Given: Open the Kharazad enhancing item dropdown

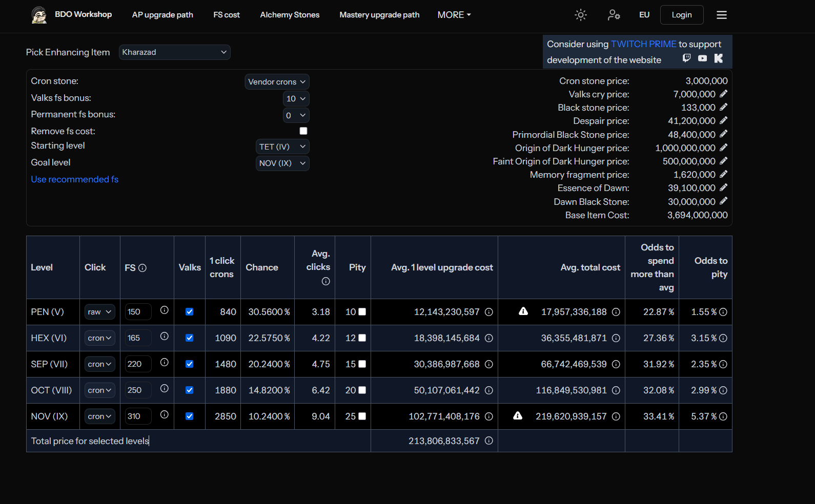Looking at the screenshot, I should [174, 52].
